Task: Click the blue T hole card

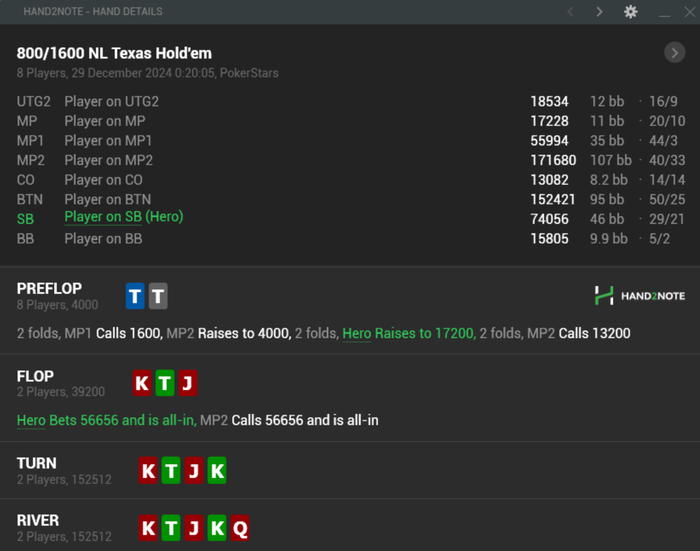Action: tap(136, 295)
